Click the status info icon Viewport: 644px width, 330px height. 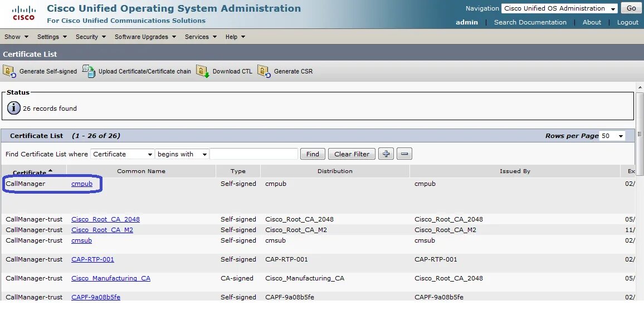pyautogui.click(x=13, y=108)
